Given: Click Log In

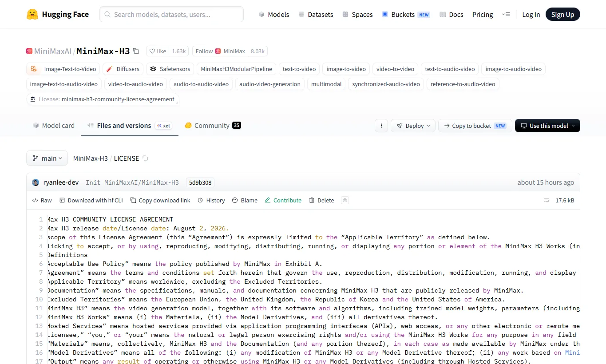Looking at the screenshot, I should point(531,14).
